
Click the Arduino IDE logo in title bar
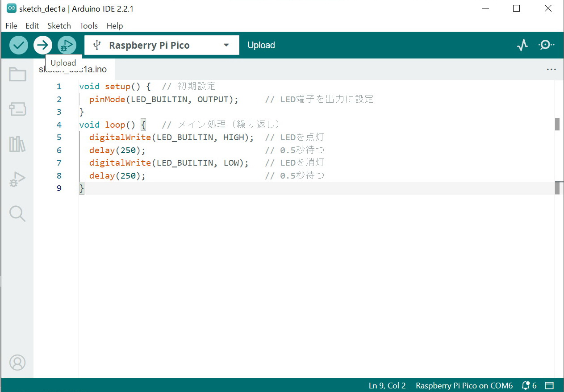(x=12, y=8)
